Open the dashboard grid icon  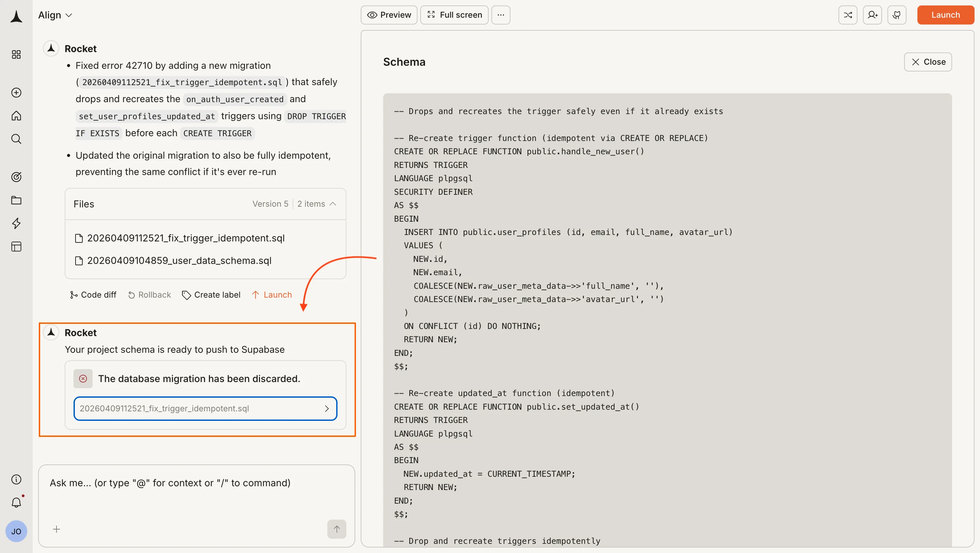(x=16, y=54)
